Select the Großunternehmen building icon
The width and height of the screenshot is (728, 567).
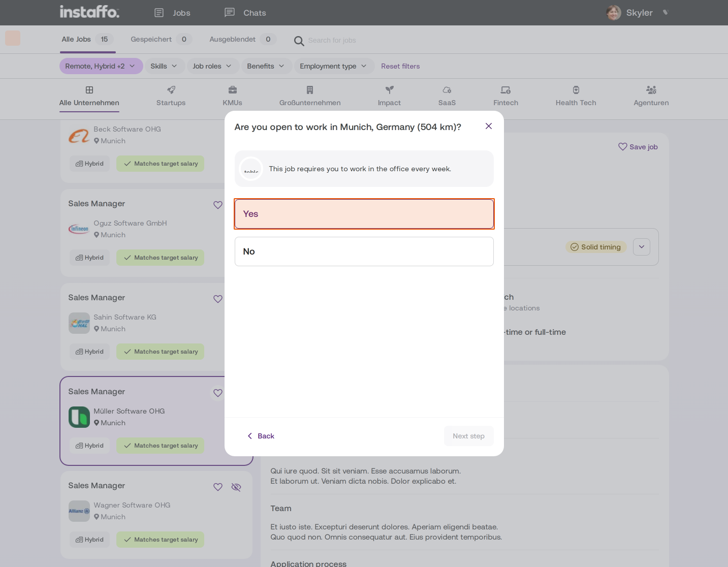(310, 90)
